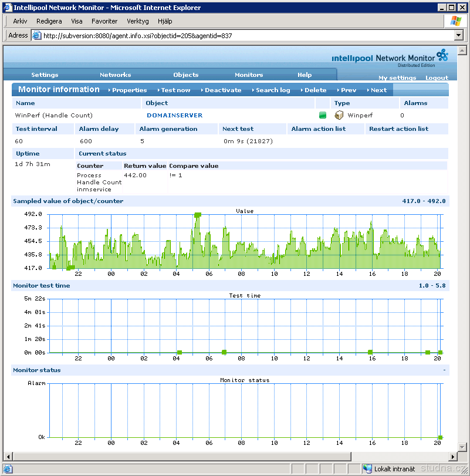Open the Search log link
470x476 pixels.
273,90
